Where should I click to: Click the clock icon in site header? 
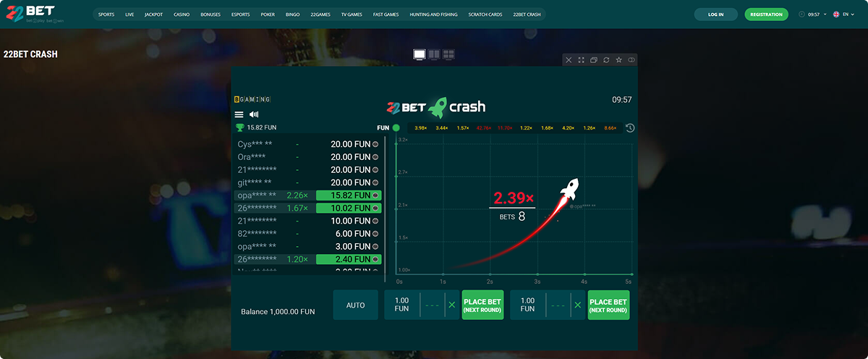pos(801,14)
